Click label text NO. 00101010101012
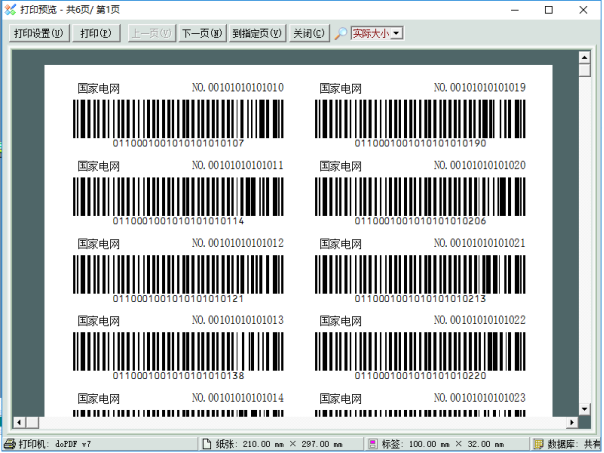Screen dimensions: 604x453 click(x=238, y=243)
